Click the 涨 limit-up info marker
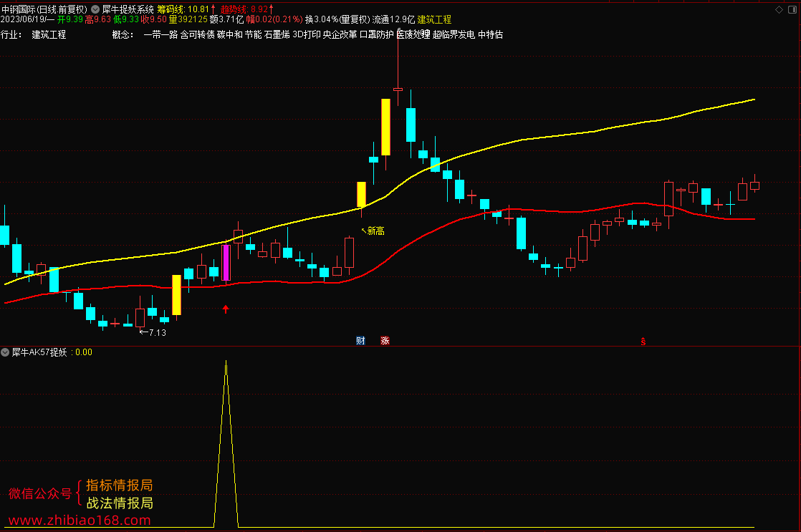The image size is (801, 532). (385, 341)
